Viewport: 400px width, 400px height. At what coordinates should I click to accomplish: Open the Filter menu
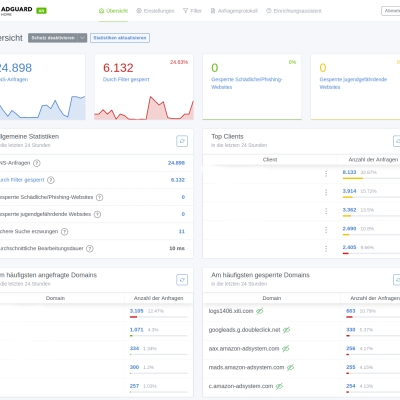pos(192,11)
